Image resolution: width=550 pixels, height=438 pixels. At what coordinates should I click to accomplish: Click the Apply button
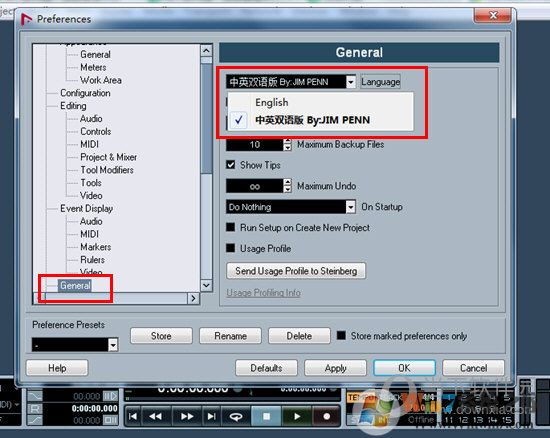pyautogui.click(x=335, y=368)
